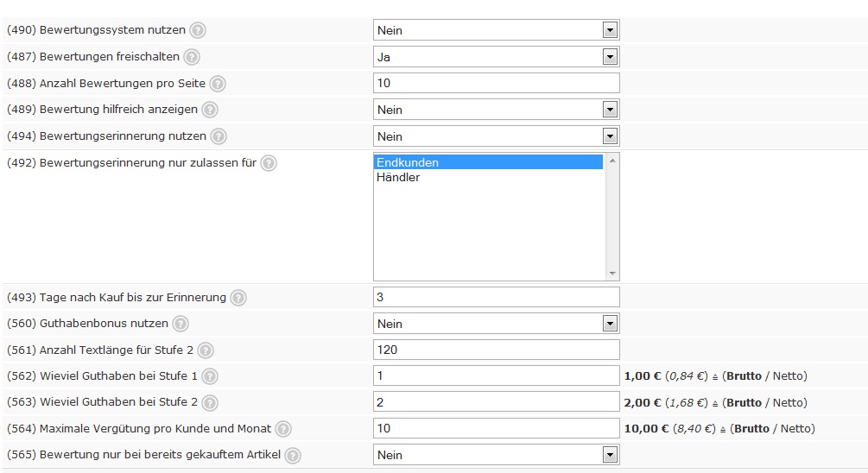Screen dimensions: 868x473
Task: Click help icon beside Bewertungssystem nutzen
Action: [x=198, y=30]
